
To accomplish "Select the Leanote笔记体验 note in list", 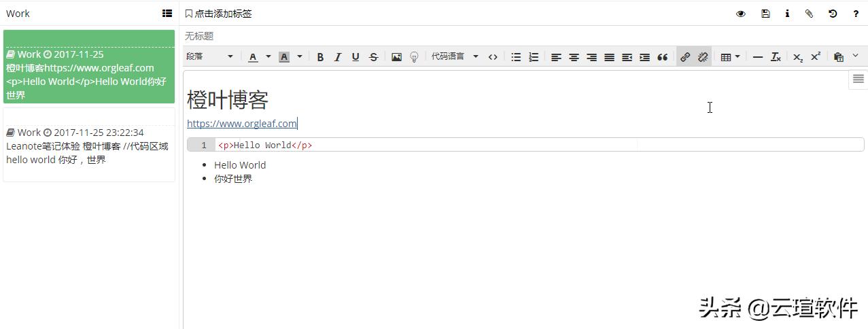I will coord(89,144).
